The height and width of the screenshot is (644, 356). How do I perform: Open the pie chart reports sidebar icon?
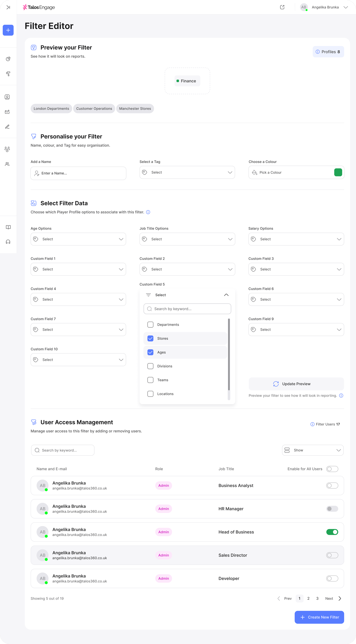(8, 59)
